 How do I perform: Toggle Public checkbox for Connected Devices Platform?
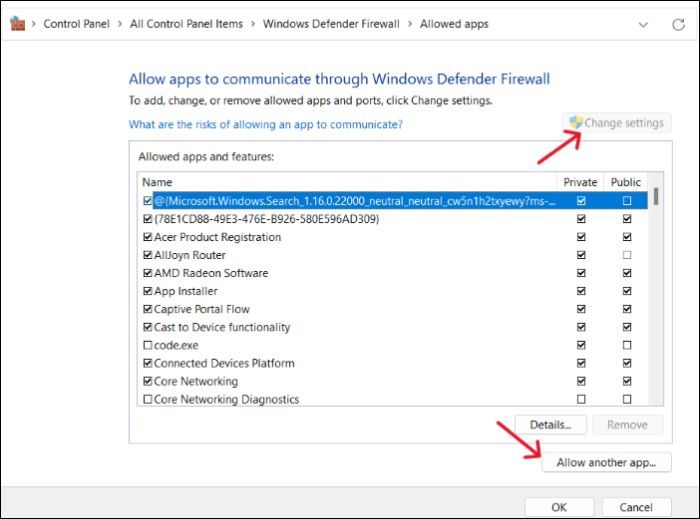627,363
